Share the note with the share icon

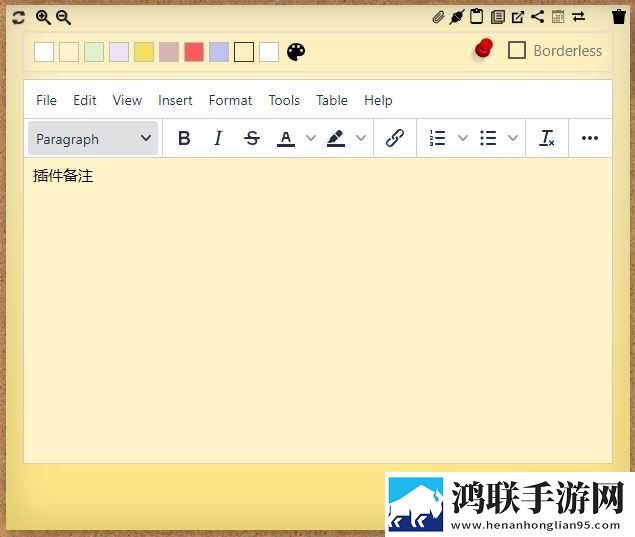pyautogui.click(x=537, y=17)
